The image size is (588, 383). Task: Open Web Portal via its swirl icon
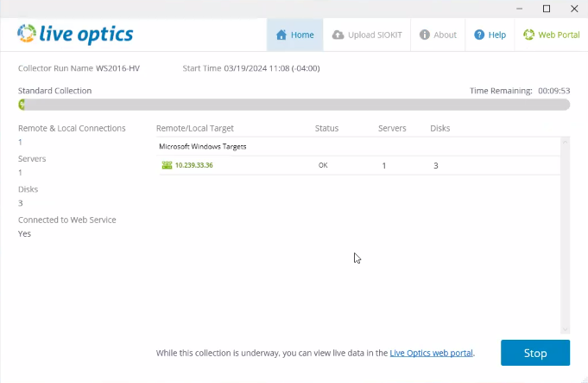(528, 35)
